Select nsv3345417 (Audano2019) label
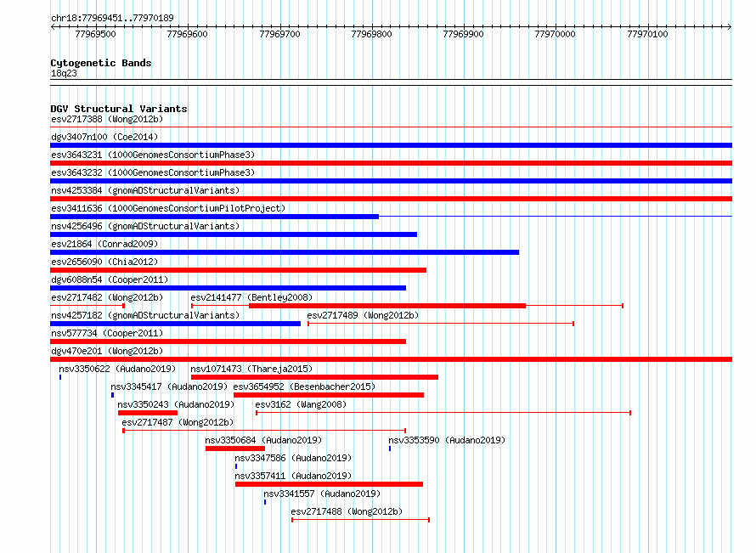Screen dimensions: 756x553 coord(169,387)
